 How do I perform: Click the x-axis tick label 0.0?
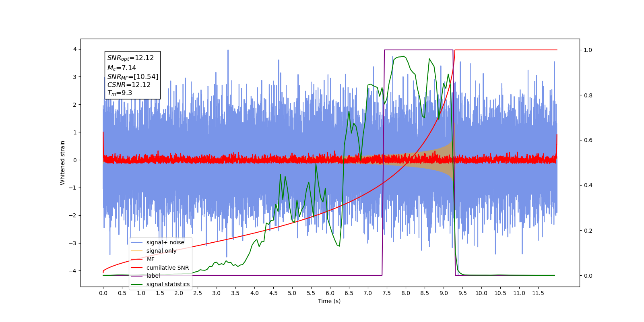103,293
